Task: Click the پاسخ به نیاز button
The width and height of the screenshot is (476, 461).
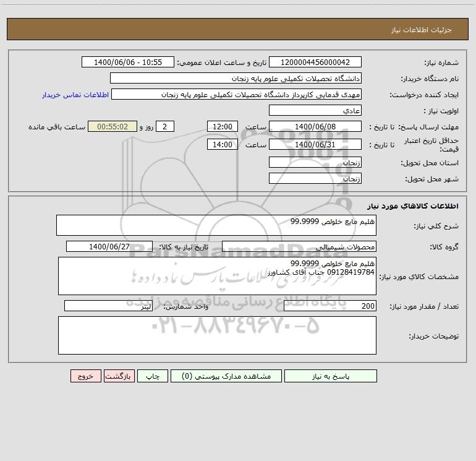Action: pyautogui.click(x=331, y=376)
